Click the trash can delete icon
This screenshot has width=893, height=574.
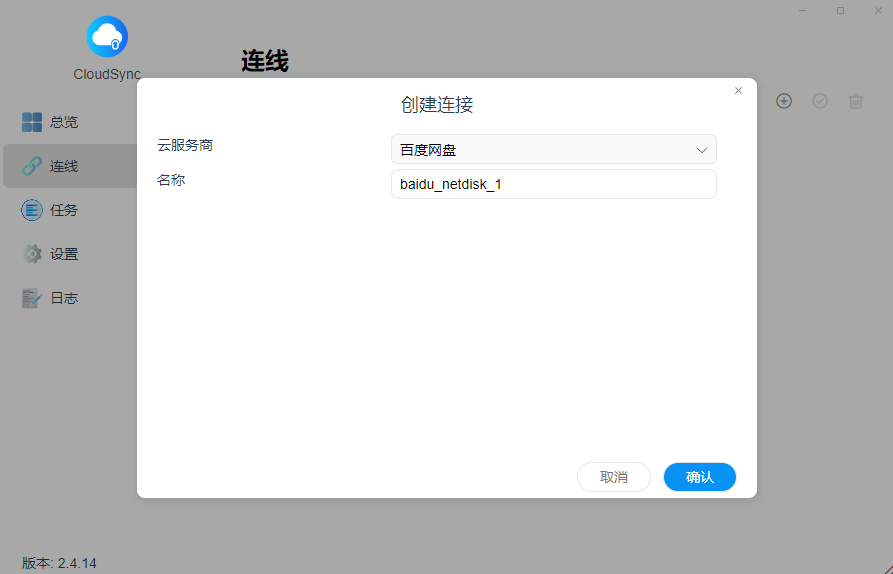(856, 101)
